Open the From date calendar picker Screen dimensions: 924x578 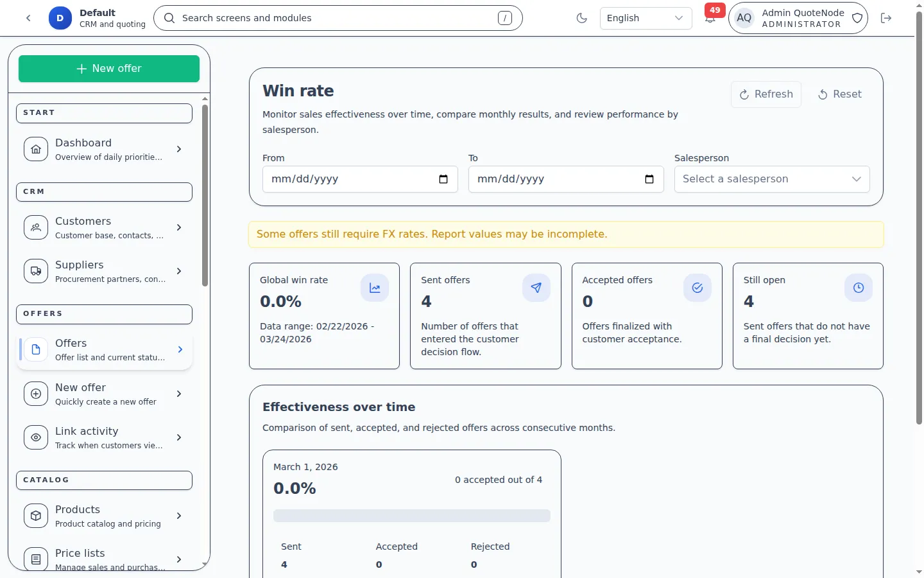pyautogui.click(x=443, y=179)
